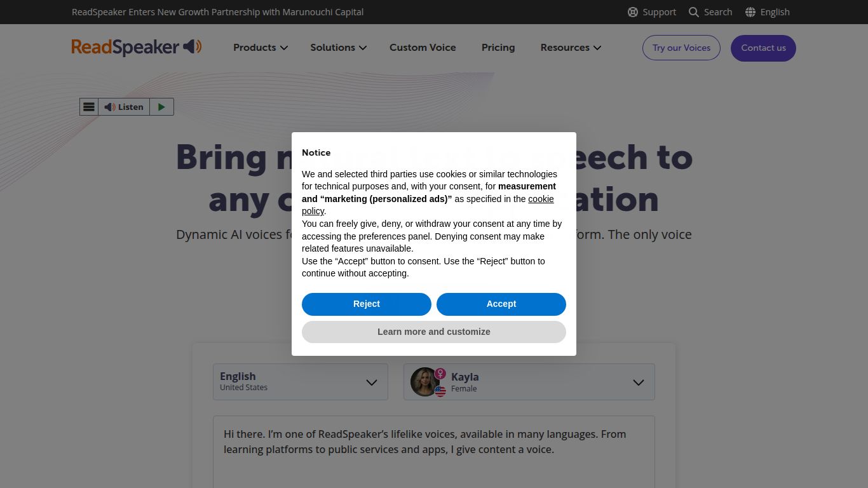Image resolution: width=868 pixels, height=488 pixels.
Task: Open the English United States language dropdown
Action: click(300, 382)
